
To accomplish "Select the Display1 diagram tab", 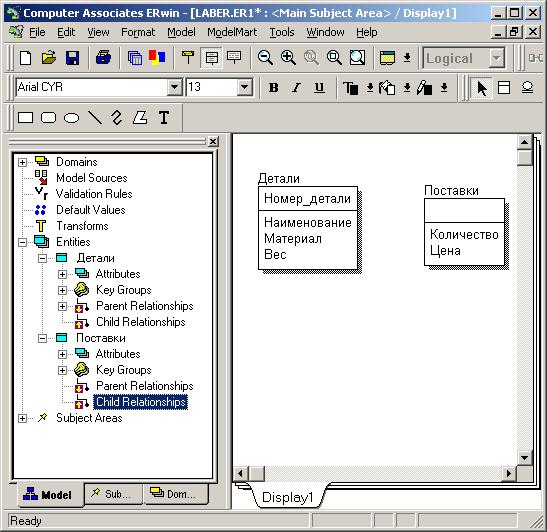I will (x=288, y=497).
